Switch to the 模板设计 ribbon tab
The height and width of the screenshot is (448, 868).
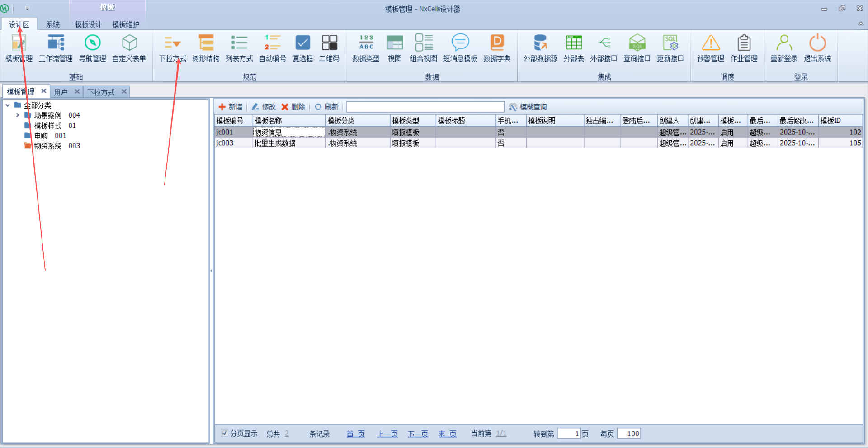coord(88,24)
